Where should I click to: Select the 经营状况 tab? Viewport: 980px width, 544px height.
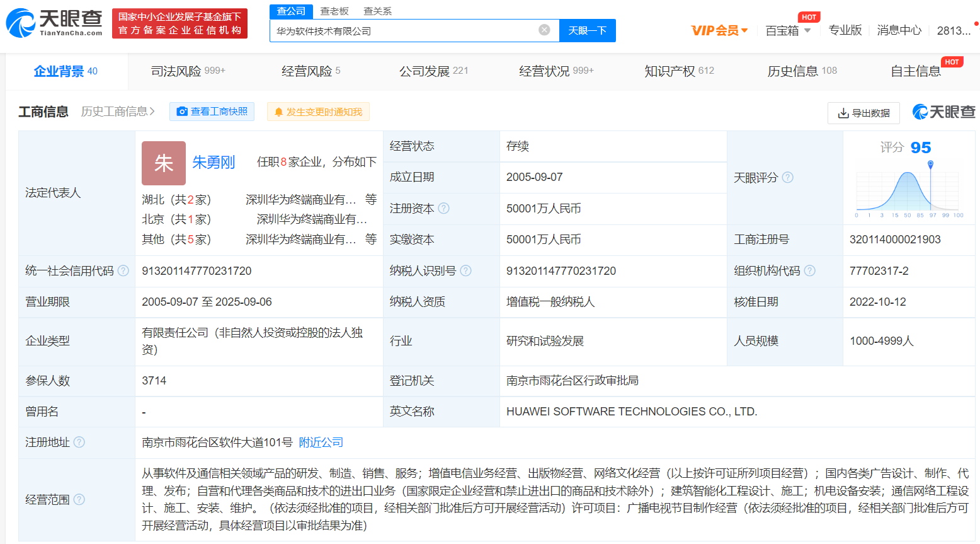pos(556,71)
